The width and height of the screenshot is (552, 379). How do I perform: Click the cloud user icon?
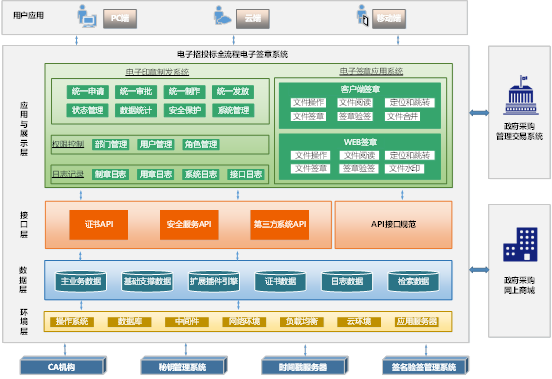[222, 15]
